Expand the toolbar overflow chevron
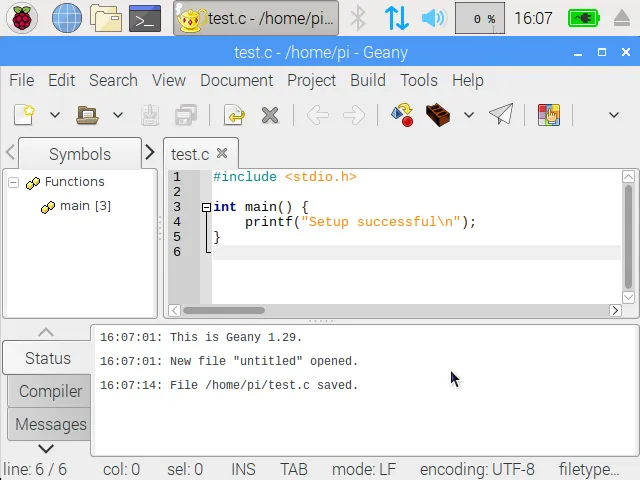Screen dimensions: 640x480 (x=614, y=115)
